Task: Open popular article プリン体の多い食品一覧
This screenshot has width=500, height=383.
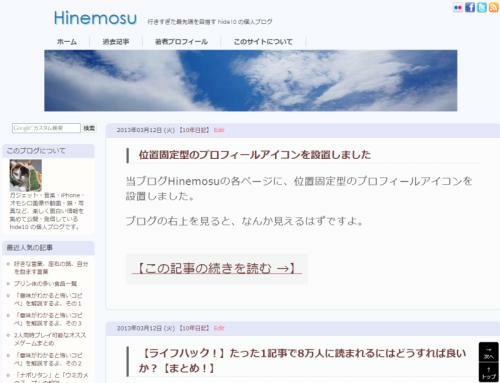Action: (45, 284)
